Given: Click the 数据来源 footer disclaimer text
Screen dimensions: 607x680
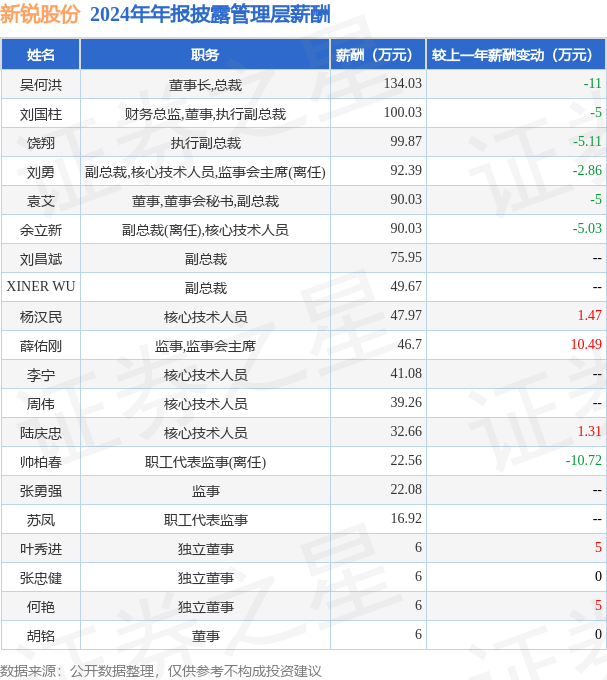Looking at the screenshot, I should click(x=161, y=671).
